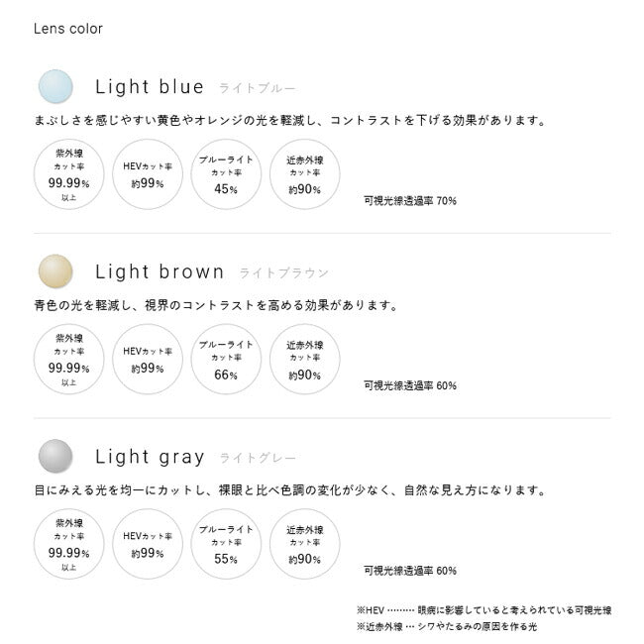Click near-infrared cut 90% badge under Light gray
This screenshot has width=644, height=644.
click(x=304, y=544)
